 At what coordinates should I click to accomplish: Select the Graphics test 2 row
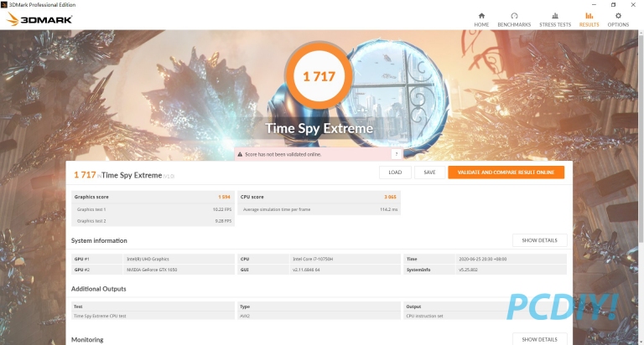[153, 221]
